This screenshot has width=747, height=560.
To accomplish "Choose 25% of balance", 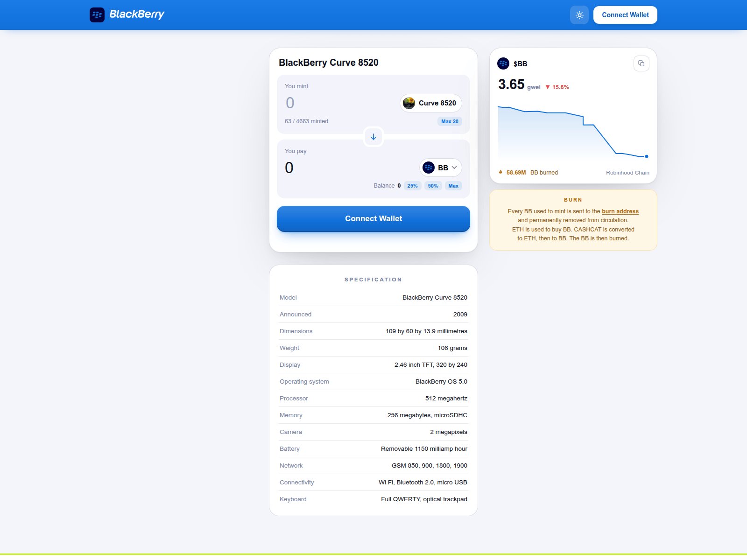I will coord(412,186).
